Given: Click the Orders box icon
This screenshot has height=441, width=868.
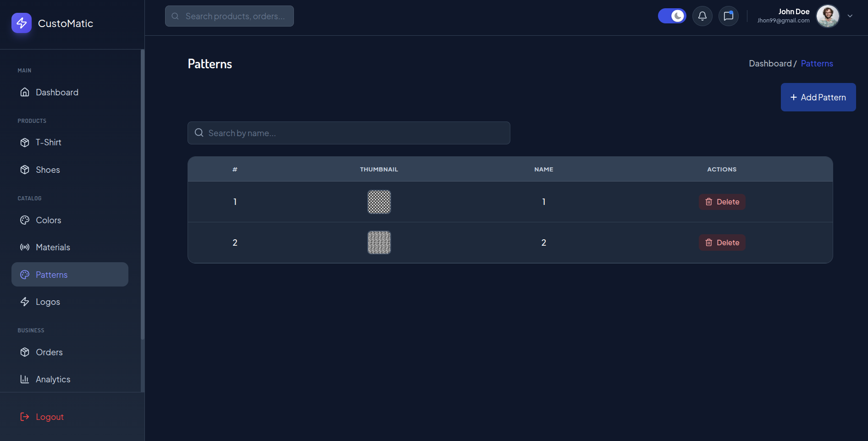Looking at the screenshot, I should [25, 352].
